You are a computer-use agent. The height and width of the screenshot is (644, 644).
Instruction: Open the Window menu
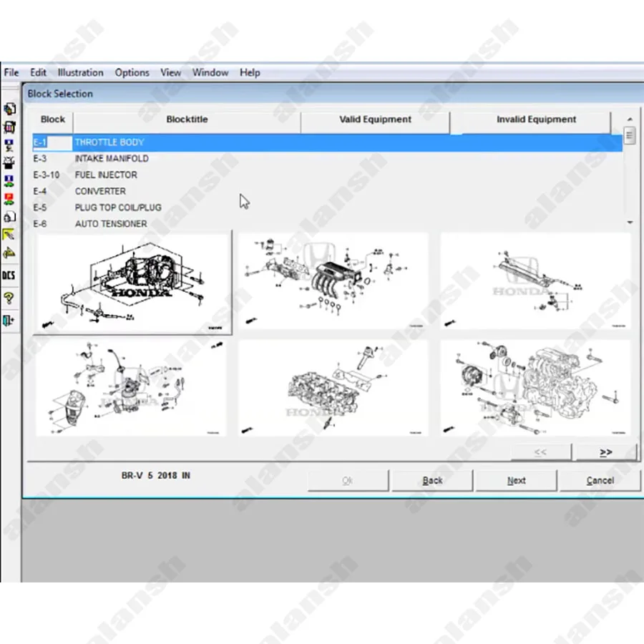click(x=210, y=72)
